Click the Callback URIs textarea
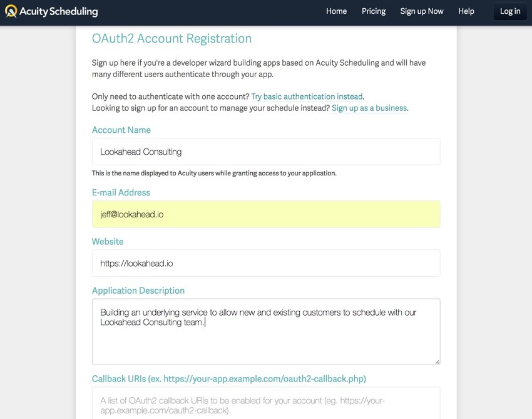Screen dimensions: 532x419 click(266, 403)
